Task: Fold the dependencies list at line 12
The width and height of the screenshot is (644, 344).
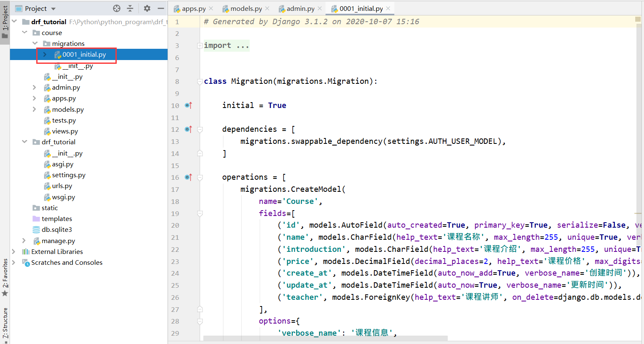Action: click(200, 129)
